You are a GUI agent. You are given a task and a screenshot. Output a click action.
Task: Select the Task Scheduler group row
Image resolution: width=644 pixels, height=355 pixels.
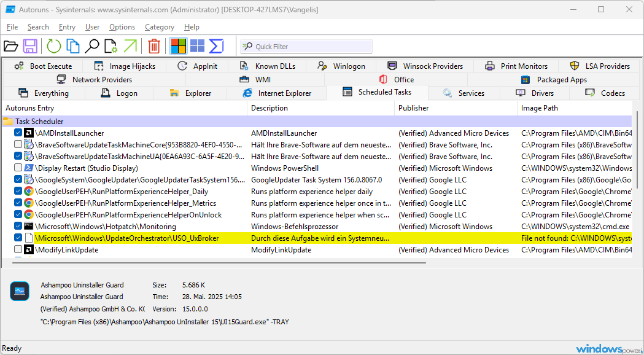coord(317,121)
